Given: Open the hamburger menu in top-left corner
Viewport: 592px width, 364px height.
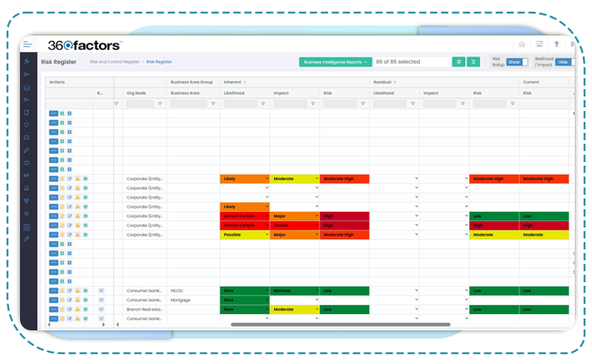Looking at the screenshot, I should [x=27, y=44].
